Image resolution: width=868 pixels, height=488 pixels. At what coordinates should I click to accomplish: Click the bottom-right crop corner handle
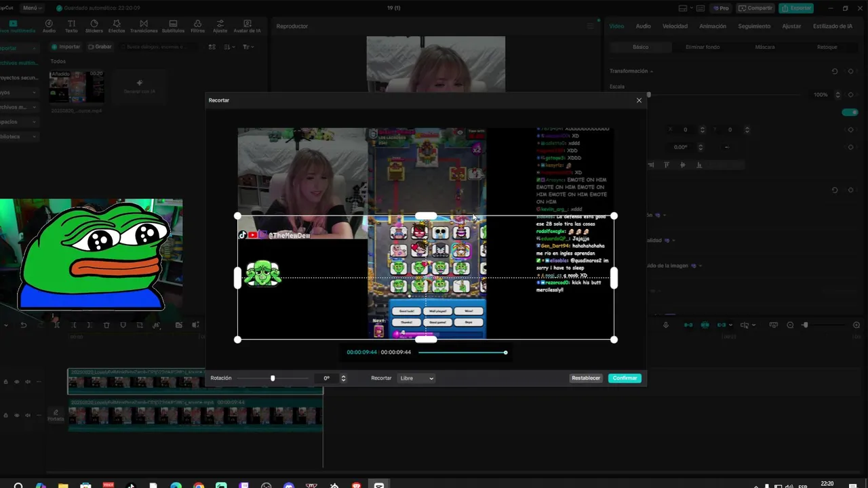(614, 340)
